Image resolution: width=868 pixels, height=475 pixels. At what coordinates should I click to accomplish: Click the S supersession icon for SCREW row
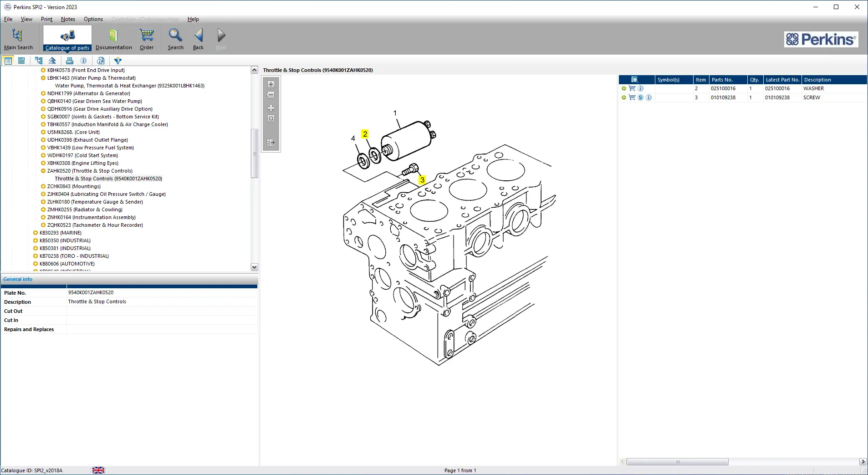pos(641,97)
